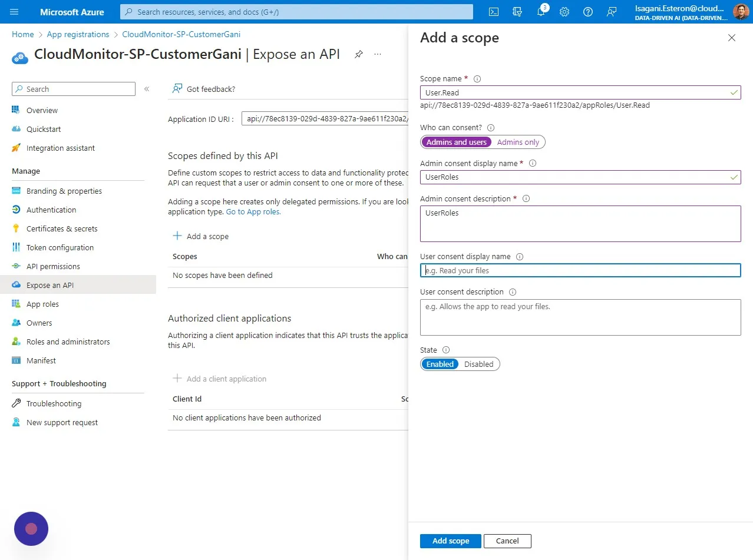Viewport: 753px width, 560px height.
Task: Click Got feedback? text
Action: pos(211,89)
